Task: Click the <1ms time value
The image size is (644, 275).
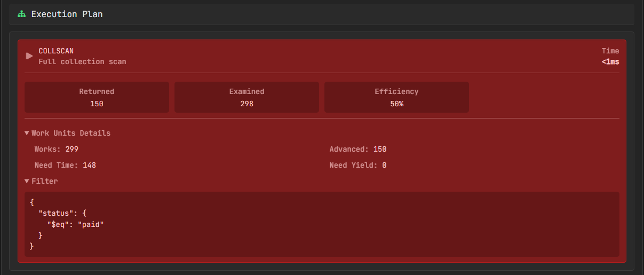Action: pos(610,61)
